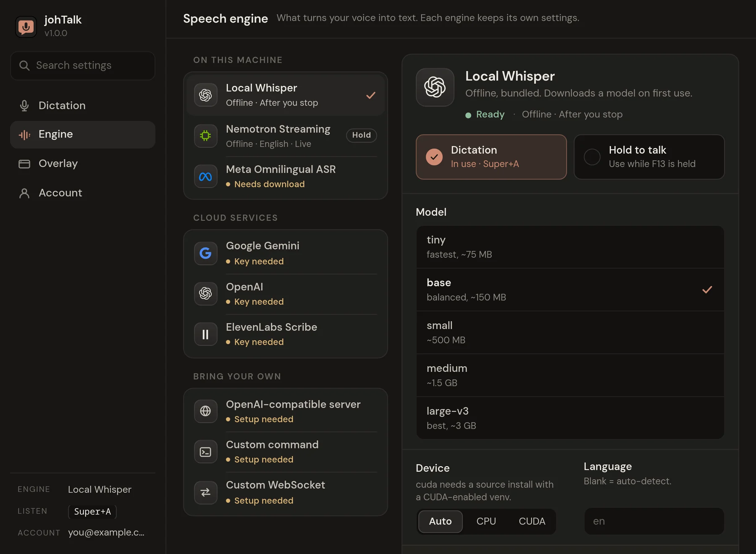
Task: Click the Engine waveform icon in sidebar
Action: pyautogui.click(x=24, y=134)
